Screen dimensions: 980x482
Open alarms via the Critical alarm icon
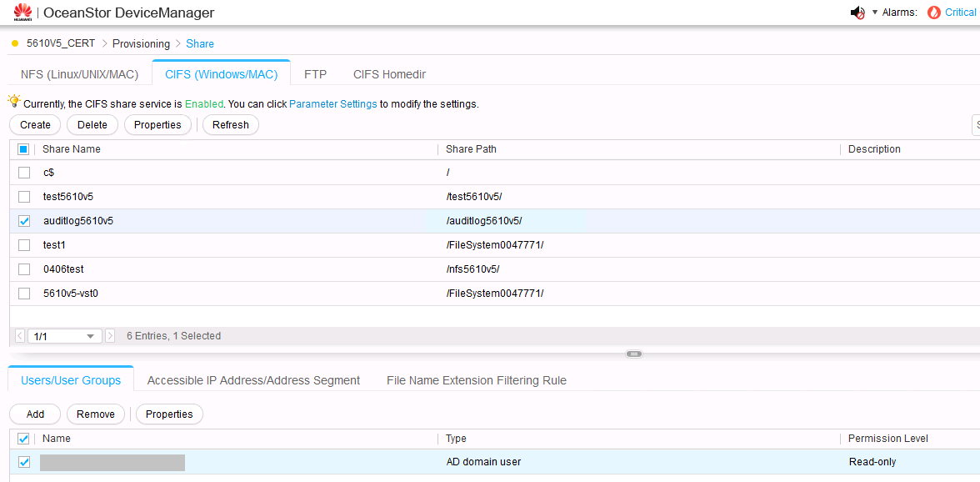(x=934, y=13)
